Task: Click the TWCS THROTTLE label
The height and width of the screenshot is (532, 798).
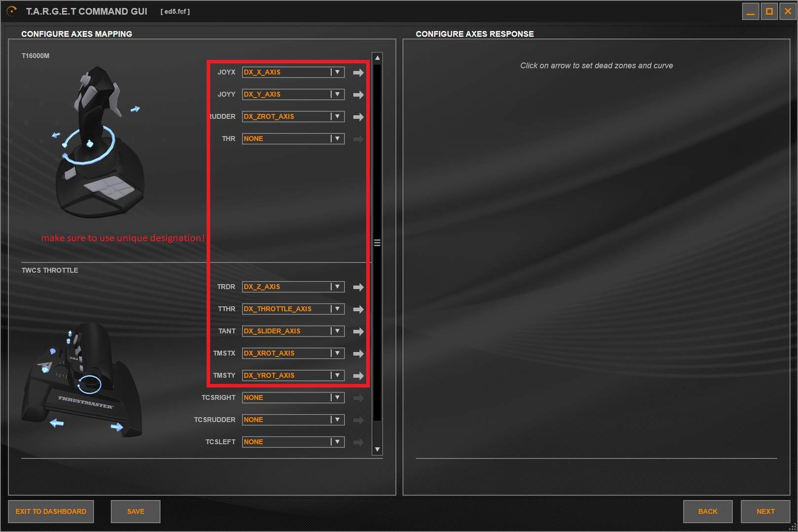Action: pyautogui.click(x=50, y=270)
